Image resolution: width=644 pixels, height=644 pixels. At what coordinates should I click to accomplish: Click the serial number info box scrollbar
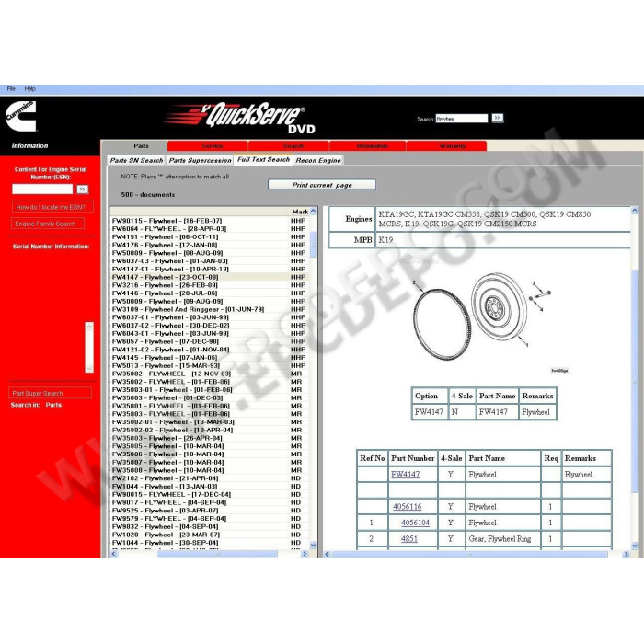[89, 347]
